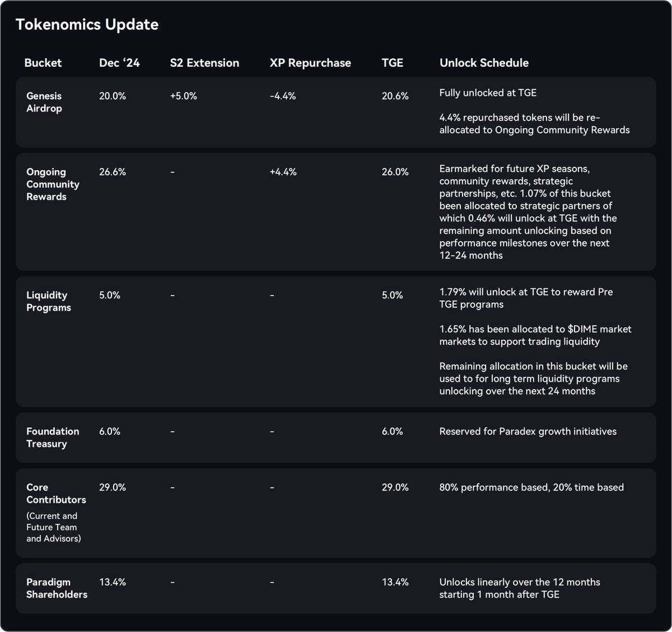Click the Paradigm Shareholders row label
Image resolution: width=672 pixels, height=632 pixels.
pyautogui.click(x=57, y=588)
